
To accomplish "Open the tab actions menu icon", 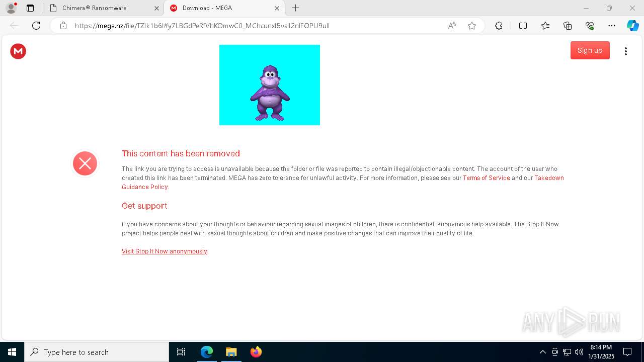I will 30,8.
